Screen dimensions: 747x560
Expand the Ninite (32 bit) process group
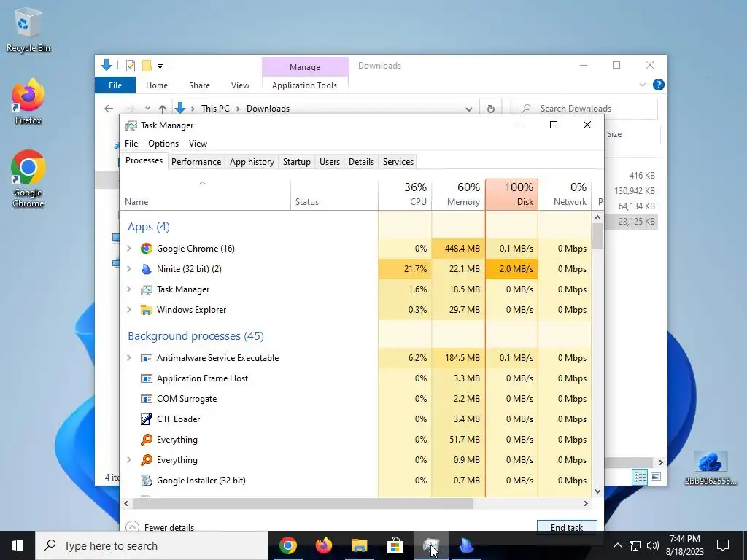[x=128, y=269]
